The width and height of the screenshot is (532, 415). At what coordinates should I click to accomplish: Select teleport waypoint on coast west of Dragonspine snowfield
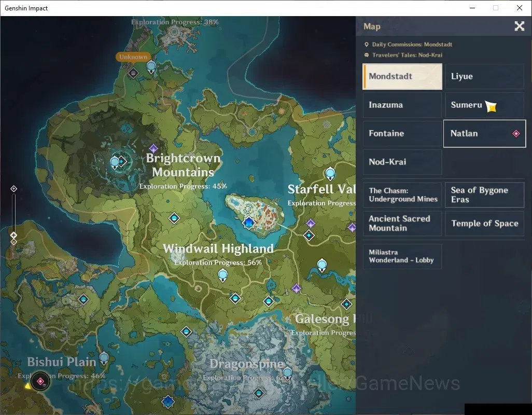click(186, 331)
